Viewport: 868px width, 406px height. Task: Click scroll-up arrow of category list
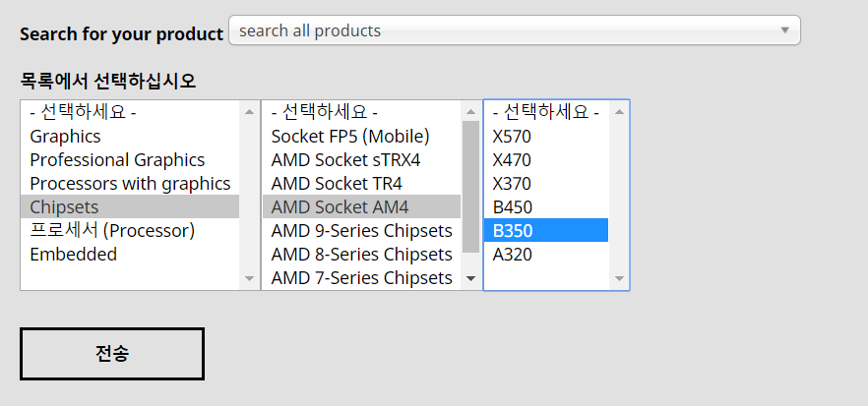click(x=249, y=112)
